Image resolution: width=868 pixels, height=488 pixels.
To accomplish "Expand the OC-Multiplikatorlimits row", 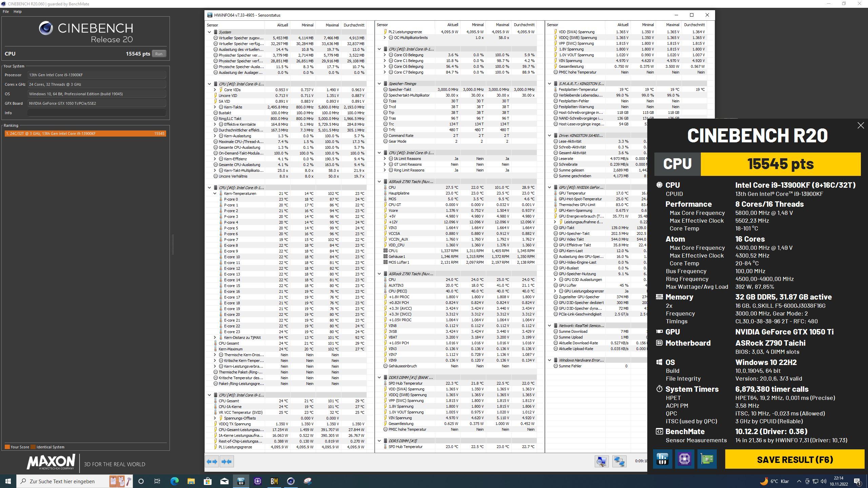I will click(385, 38).
